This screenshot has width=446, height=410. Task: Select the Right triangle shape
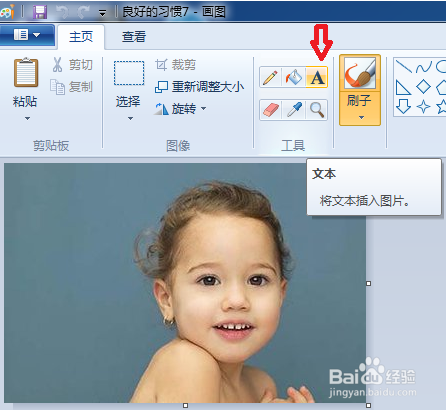403,87
